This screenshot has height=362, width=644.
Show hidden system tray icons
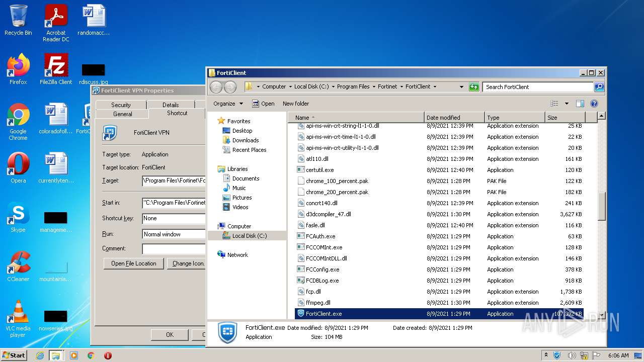coord(546,355)
